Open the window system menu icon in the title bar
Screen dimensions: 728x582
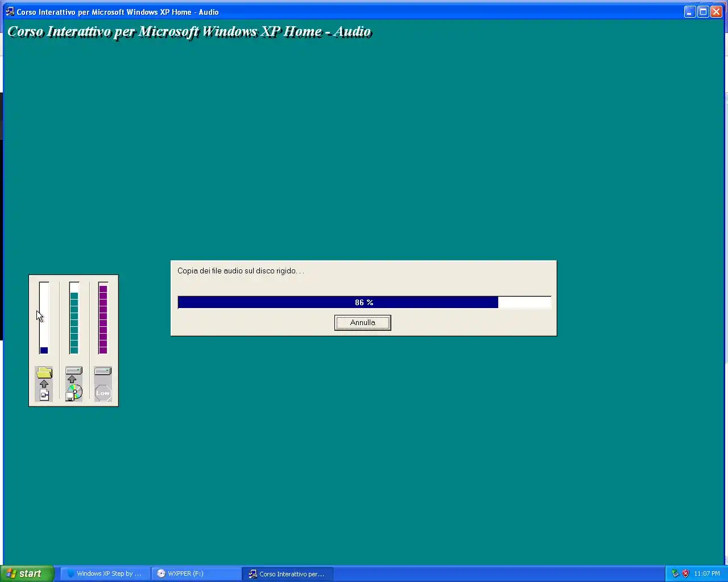(x=10, y=11)
